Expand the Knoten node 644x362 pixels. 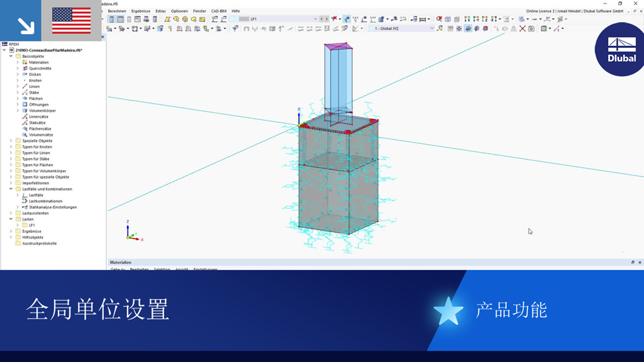point(18,80)
